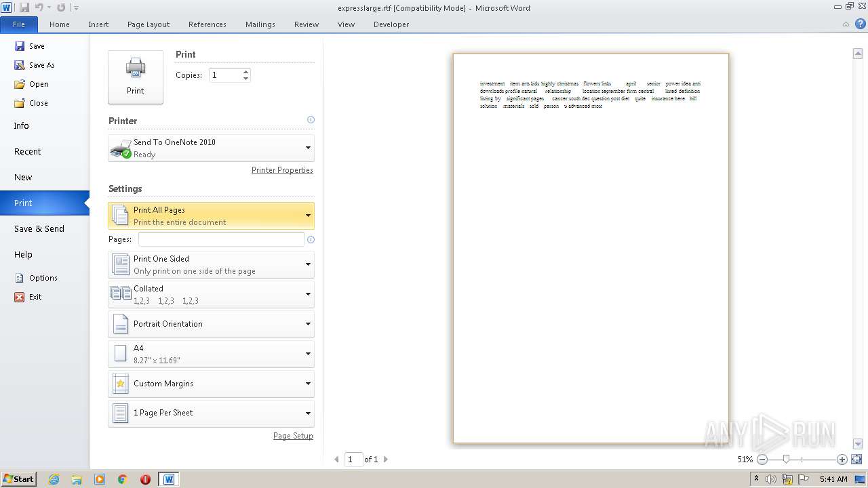
Task: Click the Word taskbar button
Action: pos(169,479)
